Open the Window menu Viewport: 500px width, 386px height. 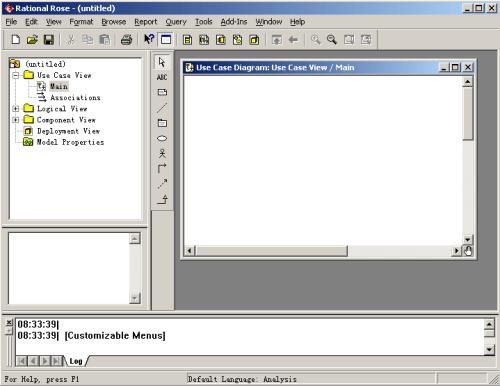(269, 22)
